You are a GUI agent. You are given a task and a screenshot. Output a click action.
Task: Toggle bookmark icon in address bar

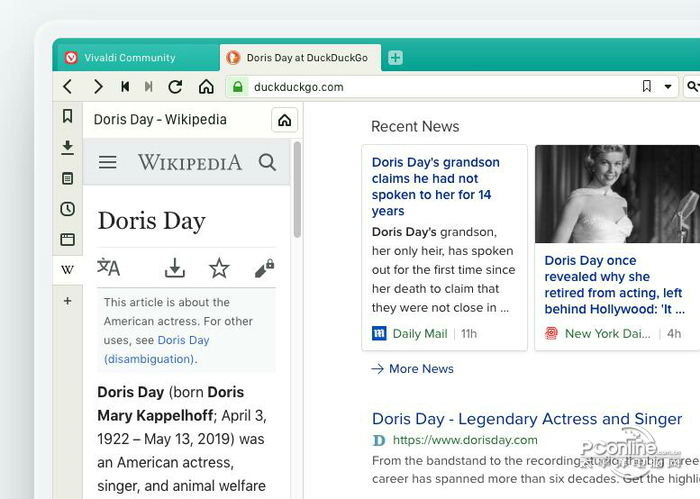click(647, 87)
